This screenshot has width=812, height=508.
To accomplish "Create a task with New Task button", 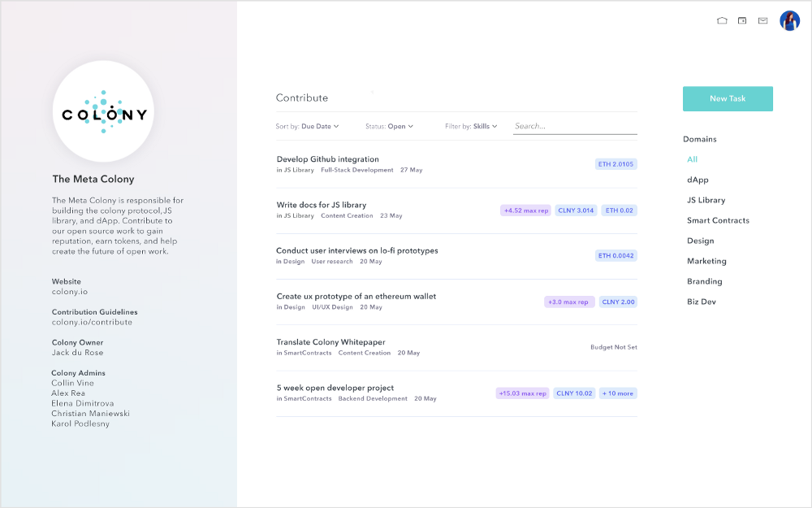I will pos(728,98).
